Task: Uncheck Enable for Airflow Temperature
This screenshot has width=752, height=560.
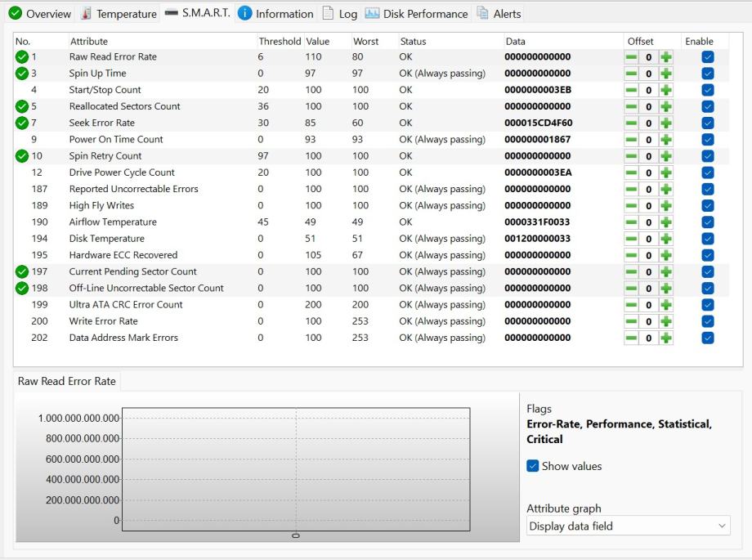Action: (x=707, y=222)
